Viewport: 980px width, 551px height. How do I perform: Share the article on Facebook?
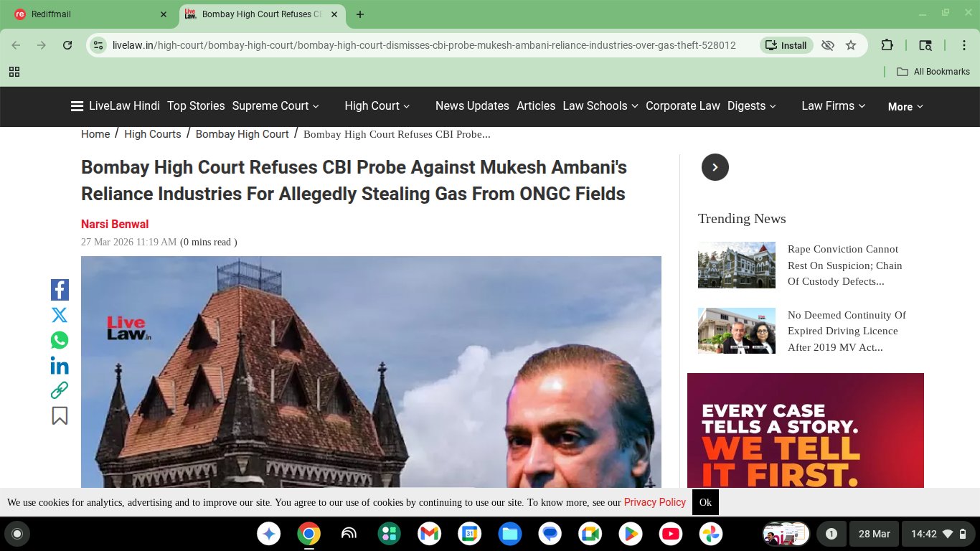[x=60, y=290]
